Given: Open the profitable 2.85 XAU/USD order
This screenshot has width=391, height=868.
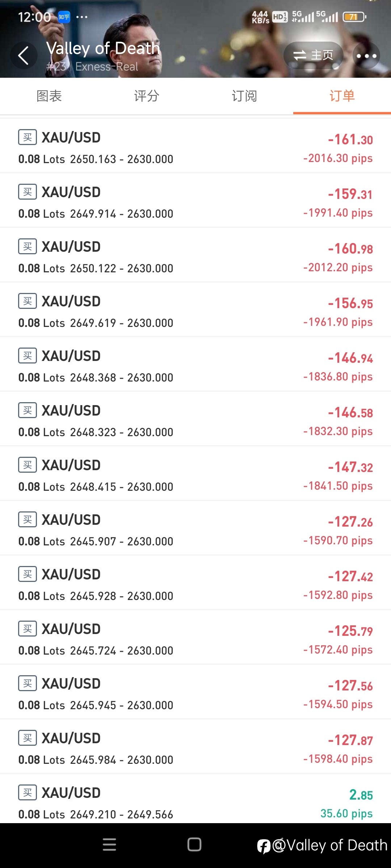Looking at the screenshot, I should [195, 799].
